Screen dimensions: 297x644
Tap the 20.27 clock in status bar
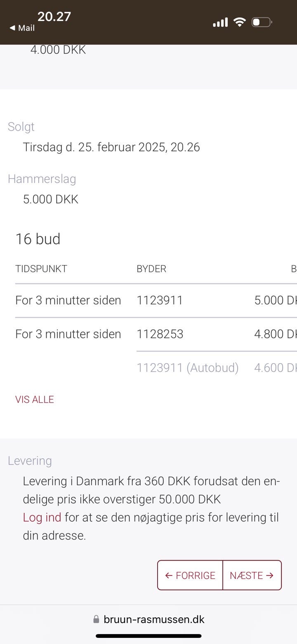click(x=54, y=17)
